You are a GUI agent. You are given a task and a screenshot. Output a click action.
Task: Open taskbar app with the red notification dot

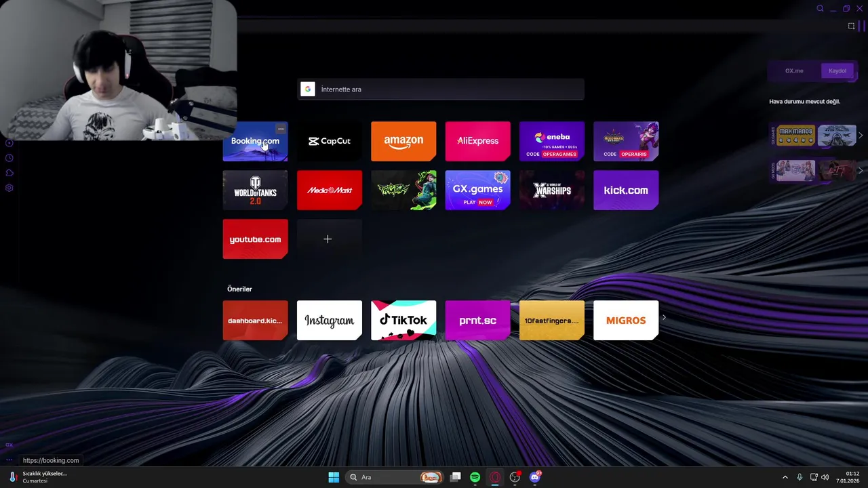point(515,477)
